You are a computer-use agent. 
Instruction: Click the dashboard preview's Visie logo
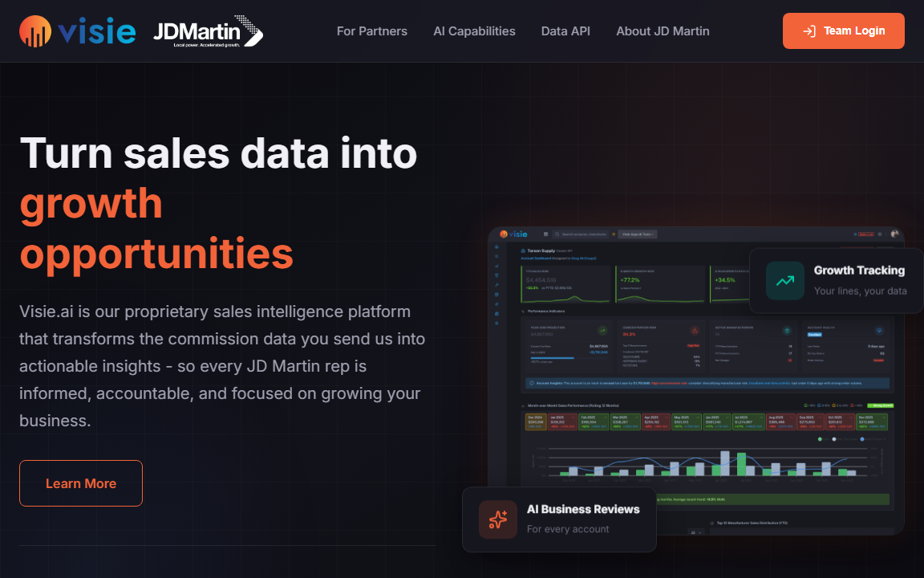click(513, 234)
